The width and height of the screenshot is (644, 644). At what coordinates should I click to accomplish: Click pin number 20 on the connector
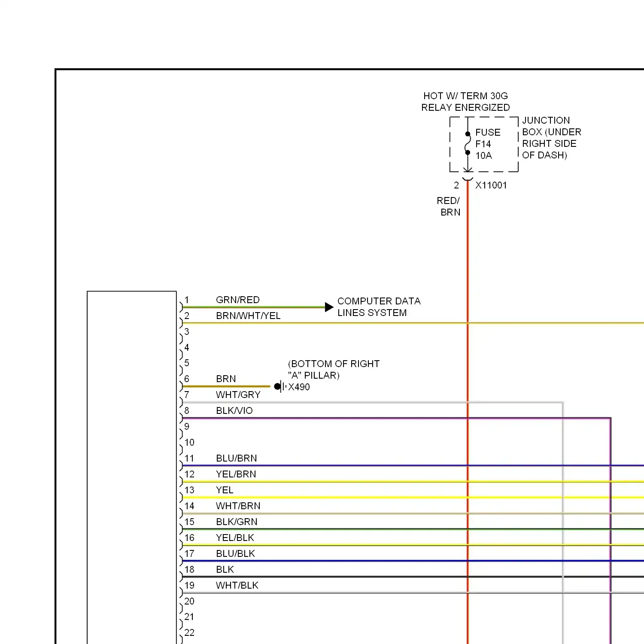[189, 601]
